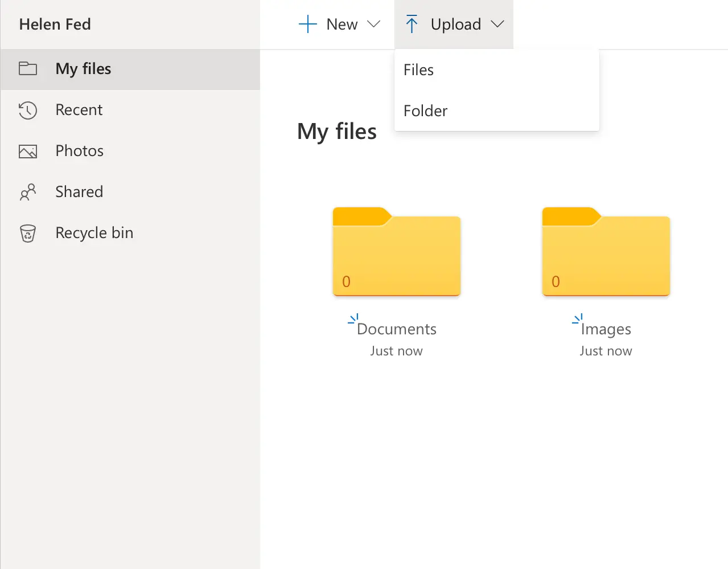Choose Folder from the Upload menu
The image size is (728, 569).
[x=425, y=110]
